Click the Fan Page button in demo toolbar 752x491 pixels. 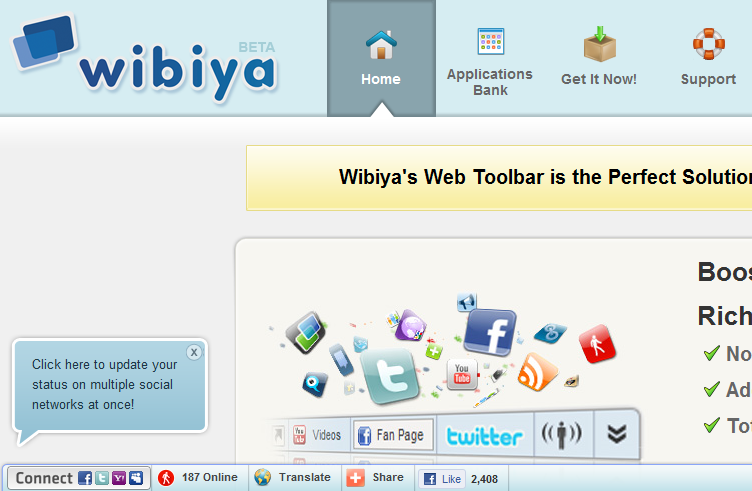[x=393, y=435]
